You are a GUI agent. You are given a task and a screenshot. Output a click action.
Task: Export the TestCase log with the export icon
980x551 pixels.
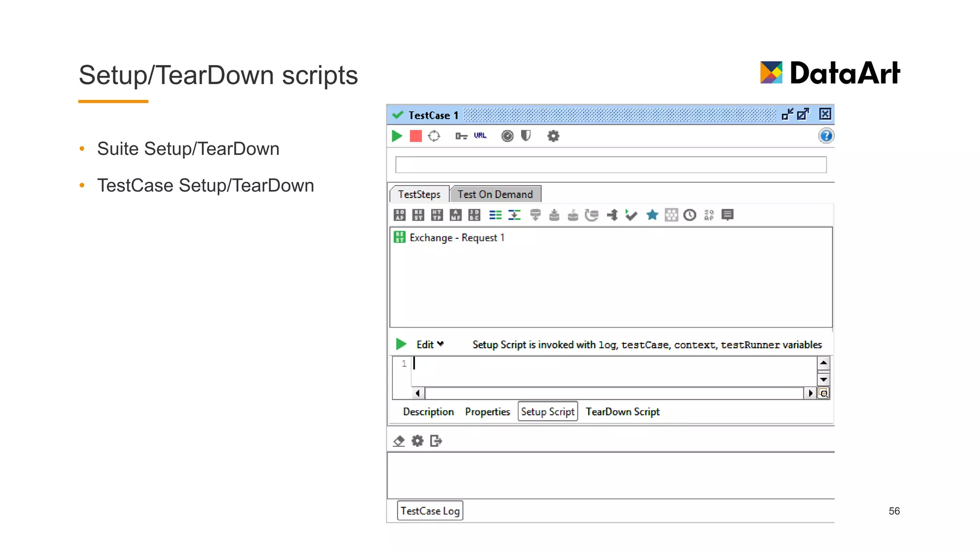[436, 441]
